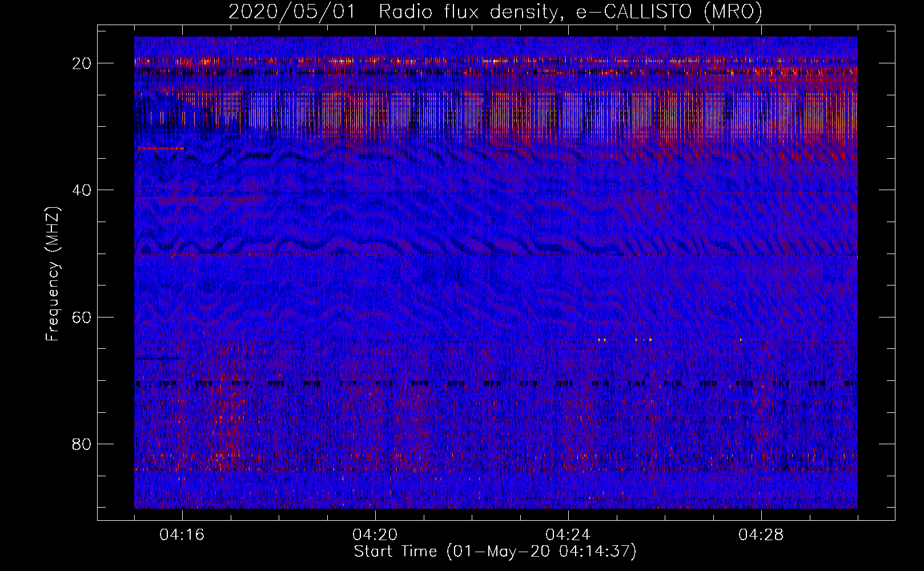The width and height of the screenshot is (924, 571).
Task: Click the 60 MHz frequency tick label
Action: click(82, 317)
